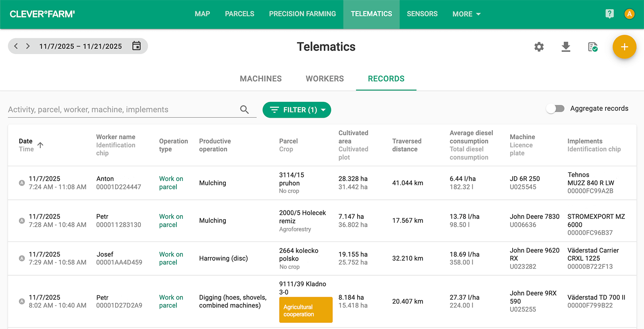Click implement Väderstad TD 700 II

tap(596, 298)
